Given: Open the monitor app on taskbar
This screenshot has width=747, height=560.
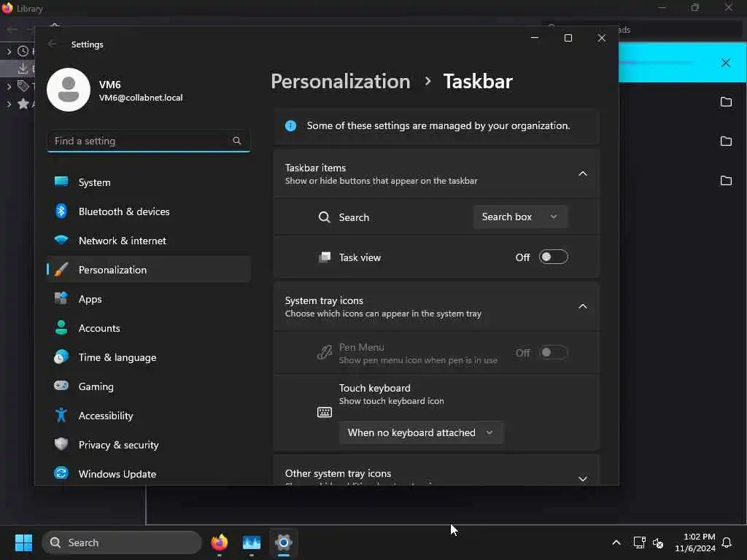Looking at the screenshot, I should (252, 542).
